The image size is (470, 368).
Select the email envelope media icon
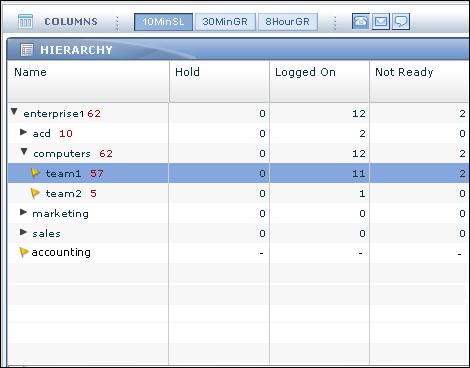381,22
